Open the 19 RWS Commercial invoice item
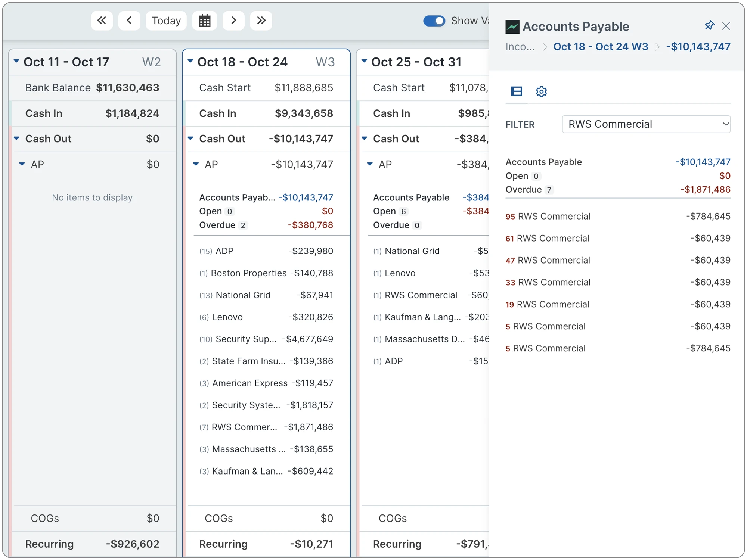The height and width of the screenshot is (560, 747). (x=618, y=304)
